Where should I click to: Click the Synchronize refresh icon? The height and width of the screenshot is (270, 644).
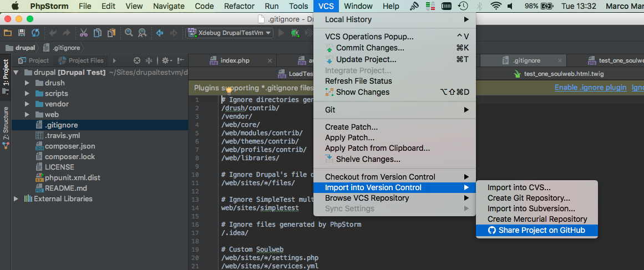pos(36,33)
